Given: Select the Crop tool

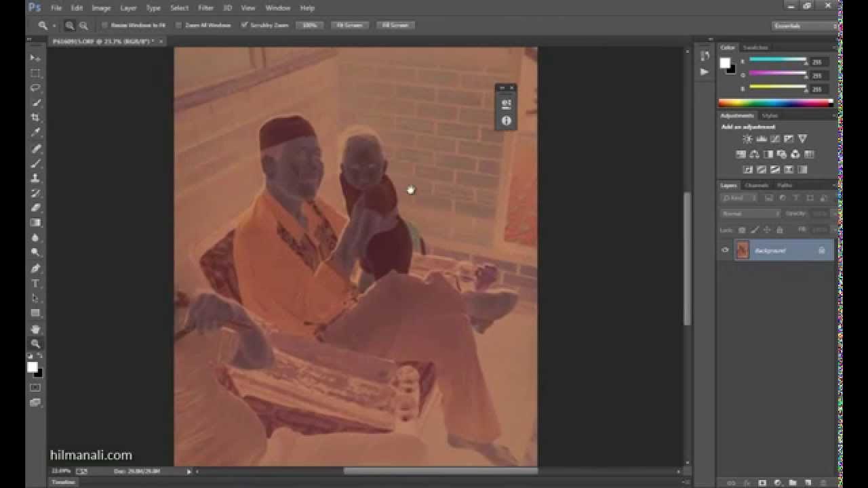Looking at the screenshot, I should click(x=35, y=118).
